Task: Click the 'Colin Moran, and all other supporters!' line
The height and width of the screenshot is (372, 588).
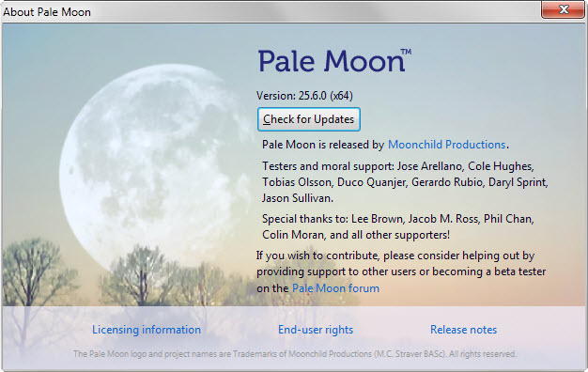Action: click(356, 235)
